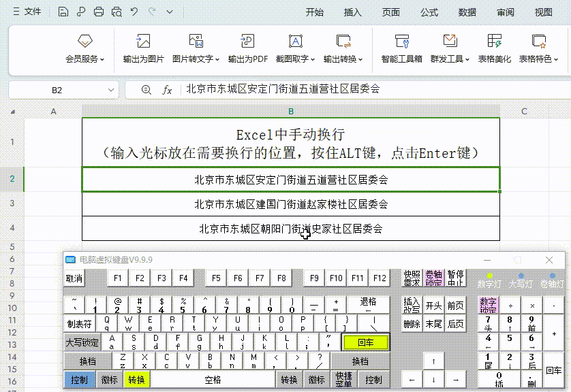Click the 输出转换 icon
The image size is (571, 392).
pyautogui.click(x=343, y=41)
